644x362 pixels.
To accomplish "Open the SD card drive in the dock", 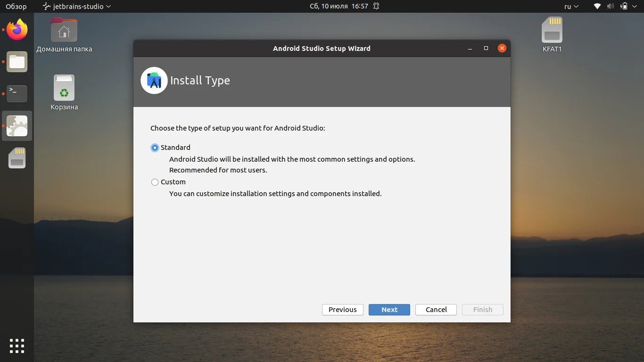I will tap(17, 158).
